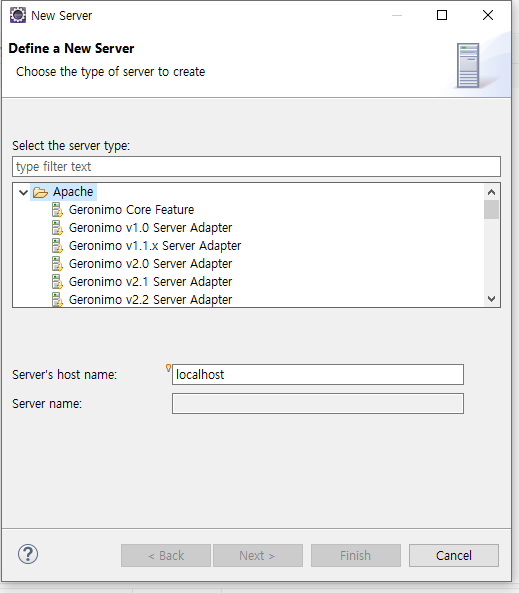Image resolution: width=519 pixels, height=593 pixels.
Task: Click the server list scroll up arrow
Action: (x=491, y=192)
